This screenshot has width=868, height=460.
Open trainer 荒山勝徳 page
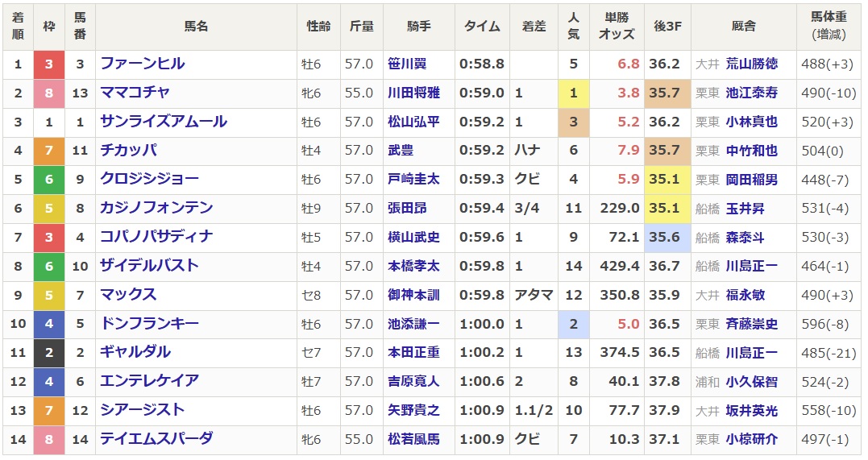pyautogui.click(x=751, y=64)
